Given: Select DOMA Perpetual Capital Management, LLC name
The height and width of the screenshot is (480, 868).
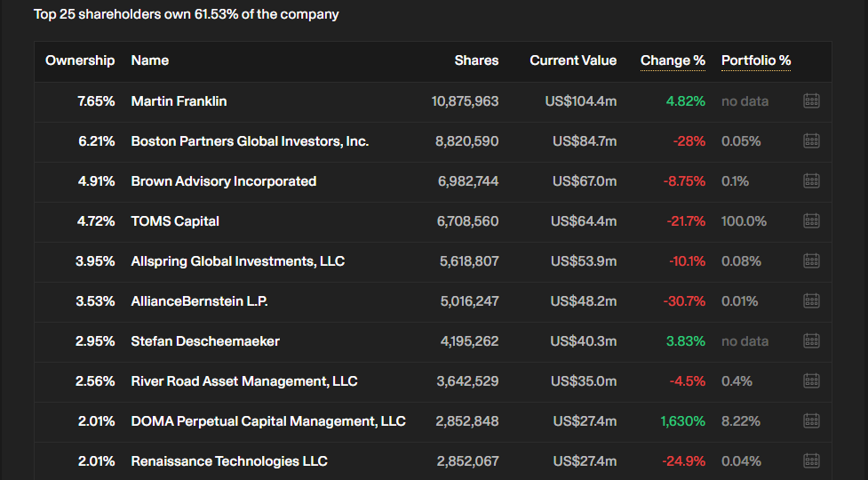Looking at the screenshot, I should [267, 421].
